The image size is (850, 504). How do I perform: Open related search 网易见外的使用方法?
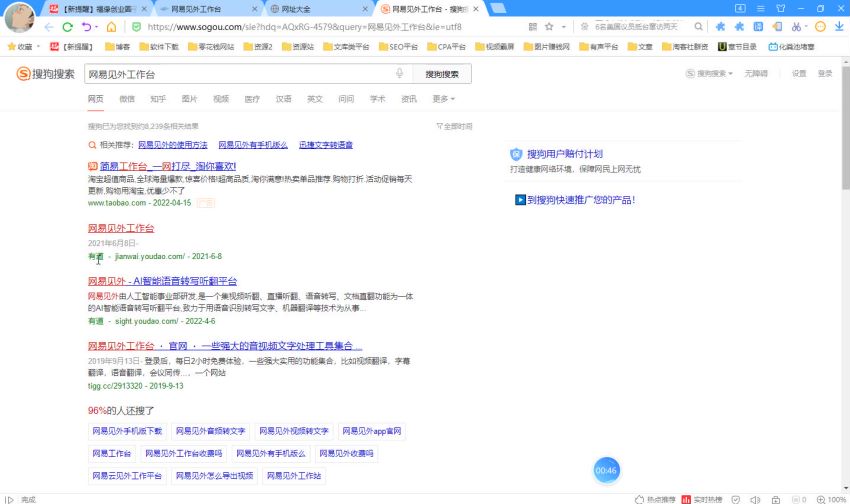click(x=172, y=145)
